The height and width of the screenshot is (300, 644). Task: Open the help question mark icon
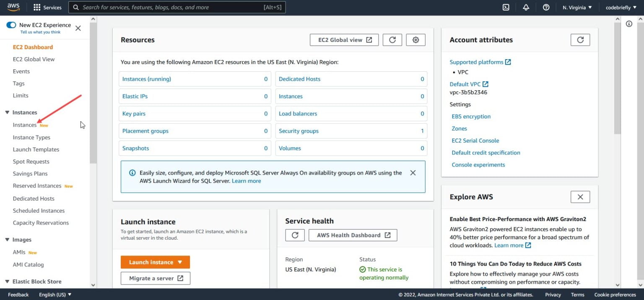point(546,7)
